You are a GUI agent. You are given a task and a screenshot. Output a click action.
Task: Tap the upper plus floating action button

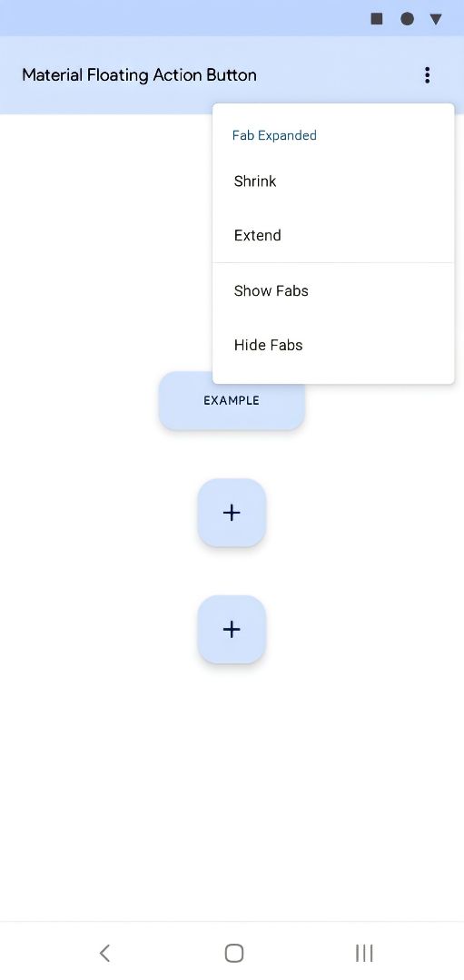click(232, 513)
